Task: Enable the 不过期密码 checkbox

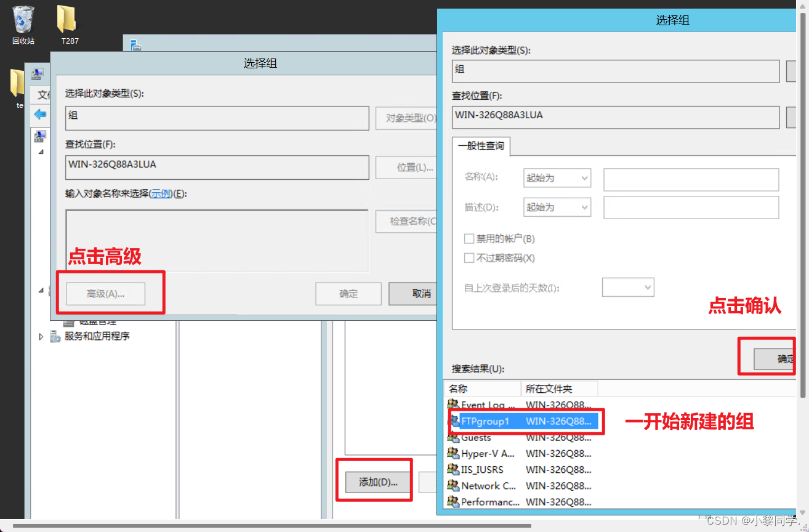Action: point(469,258)
